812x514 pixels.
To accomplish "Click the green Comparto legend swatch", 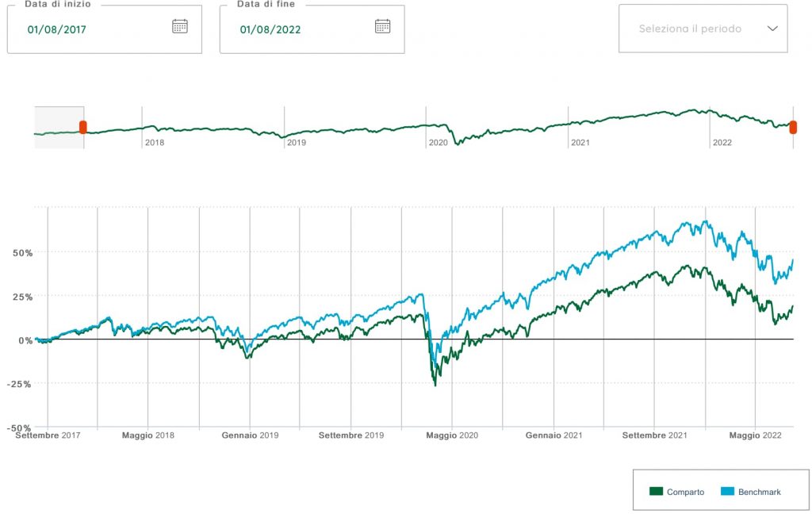I will 656,492.
